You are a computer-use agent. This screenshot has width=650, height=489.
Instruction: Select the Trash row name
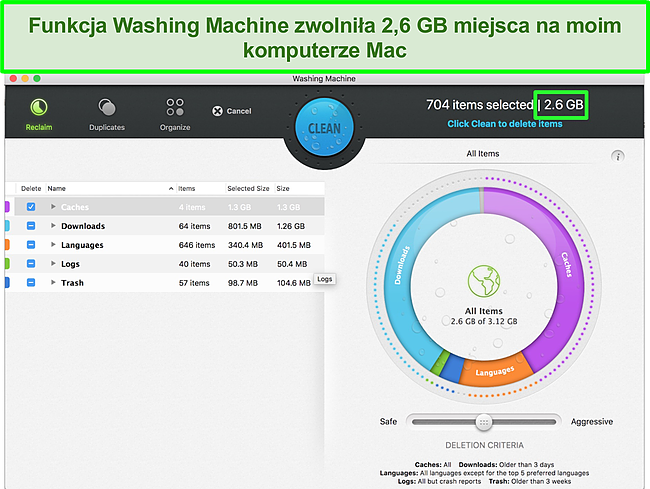(72, 283)
